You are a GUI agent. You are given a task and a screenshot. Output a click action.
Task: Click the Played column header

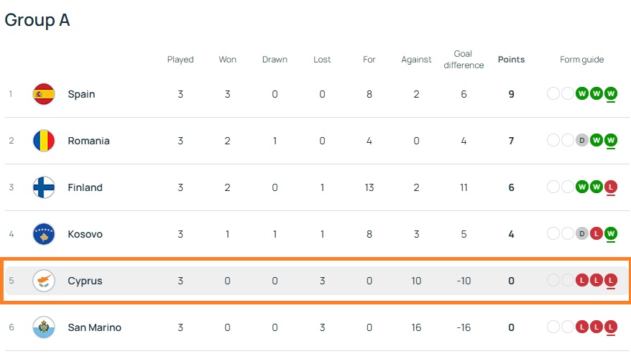tap(180, 60)
